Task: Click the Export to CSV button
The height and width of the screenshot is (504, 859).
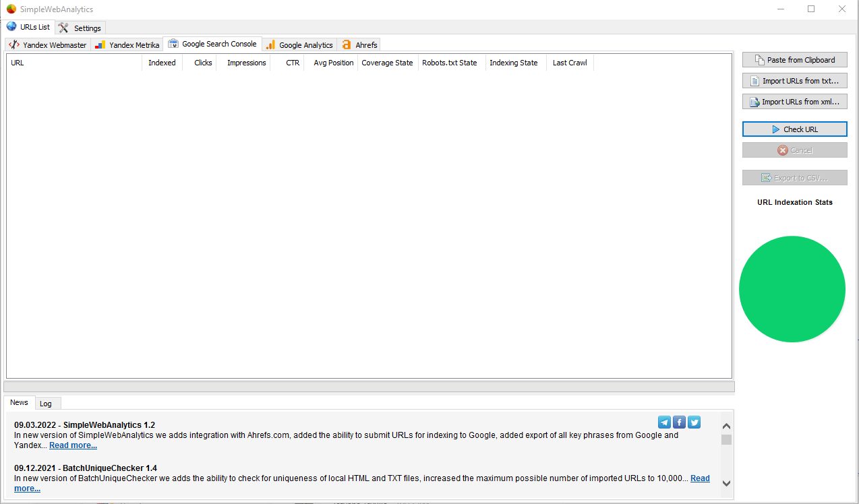Action: point(794,178)
